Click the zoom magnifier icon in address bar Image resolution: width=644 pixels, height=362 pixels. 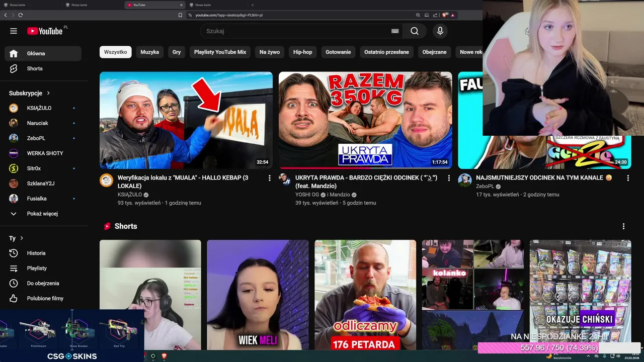[x=418, y=15]
